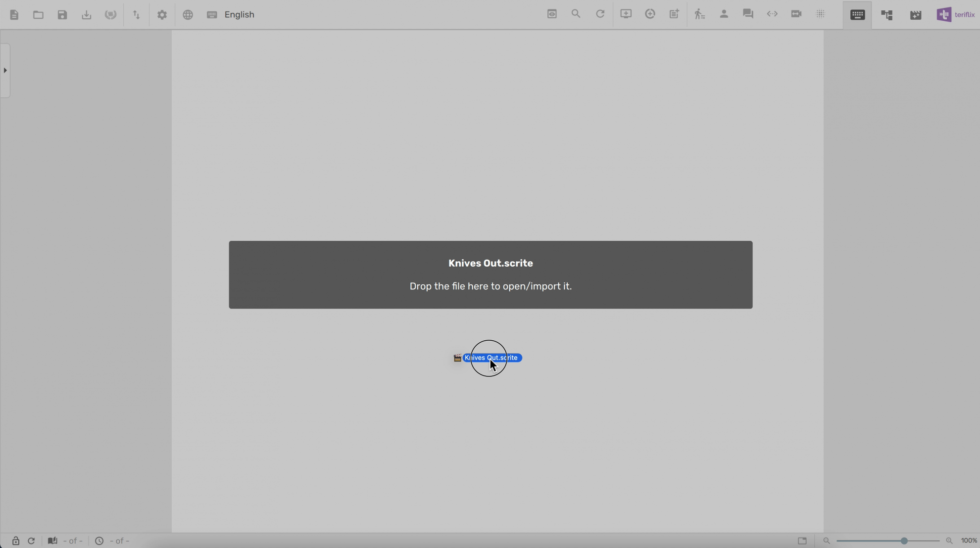Click the code markup icon in the toolbar
The width and height of the screenshot is (980, 548).
(772, 14)
